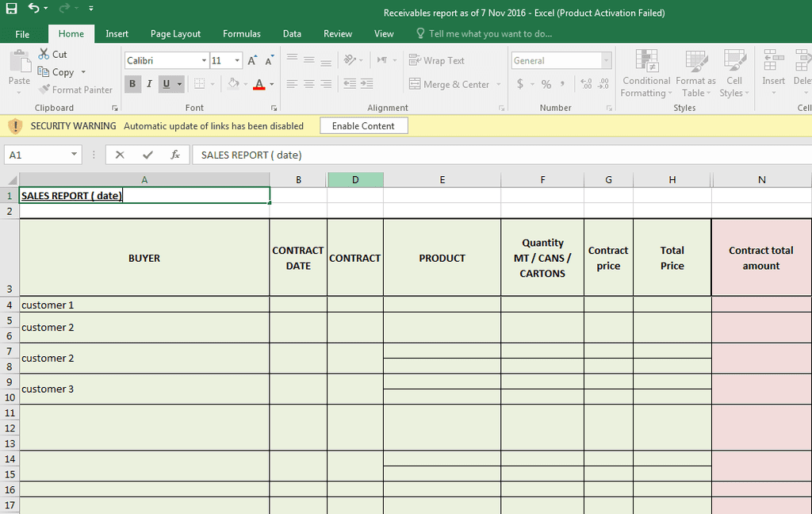The height and width of the screenshot is (514, 812).
Task: Select the column D header
Action: tap(355, 180)
